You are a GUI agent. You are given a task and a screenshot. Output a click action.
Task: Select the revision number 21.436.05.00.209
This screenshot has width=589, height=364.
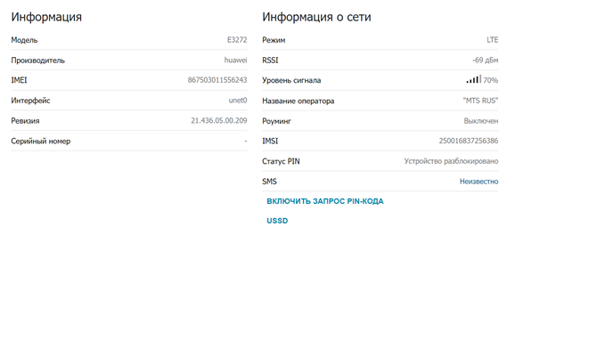(218, 120)
